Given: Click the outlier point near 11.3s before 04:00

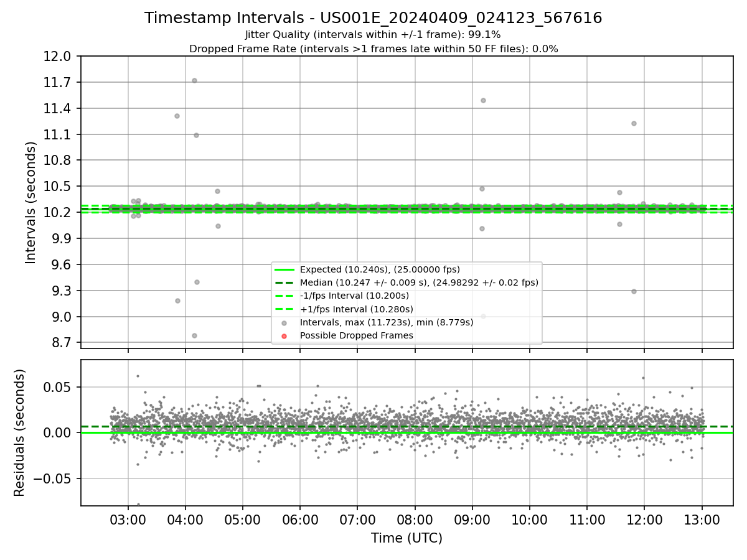Looking at the screenshot, I should click(x=177, y=116).
